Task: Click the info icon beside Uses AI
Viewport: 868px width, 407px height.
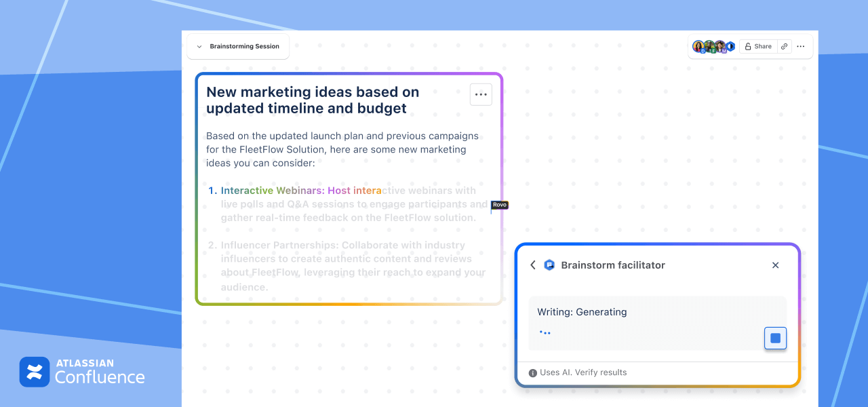Action: pos(533,372)
